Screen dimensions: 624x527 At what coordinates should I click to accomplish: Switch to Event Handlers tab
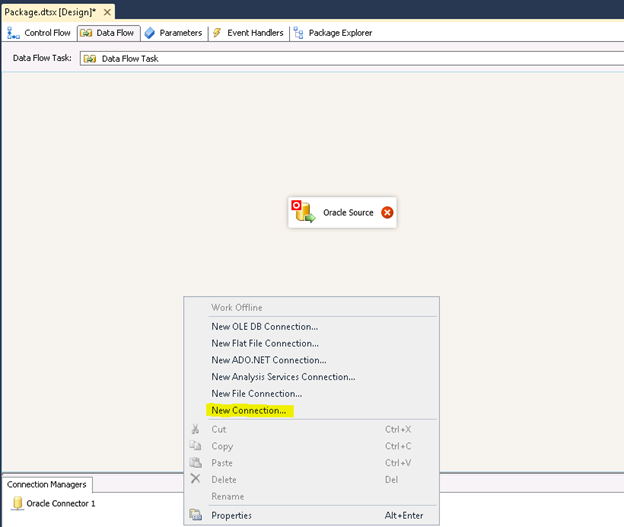point(248,33)
